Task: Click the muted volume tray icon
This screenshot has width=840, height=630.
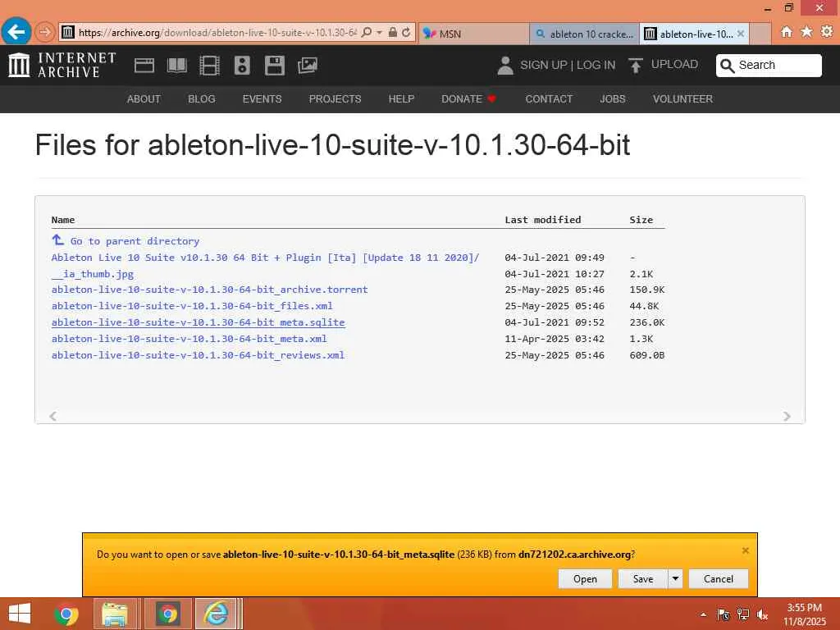Action: point(763,614)
